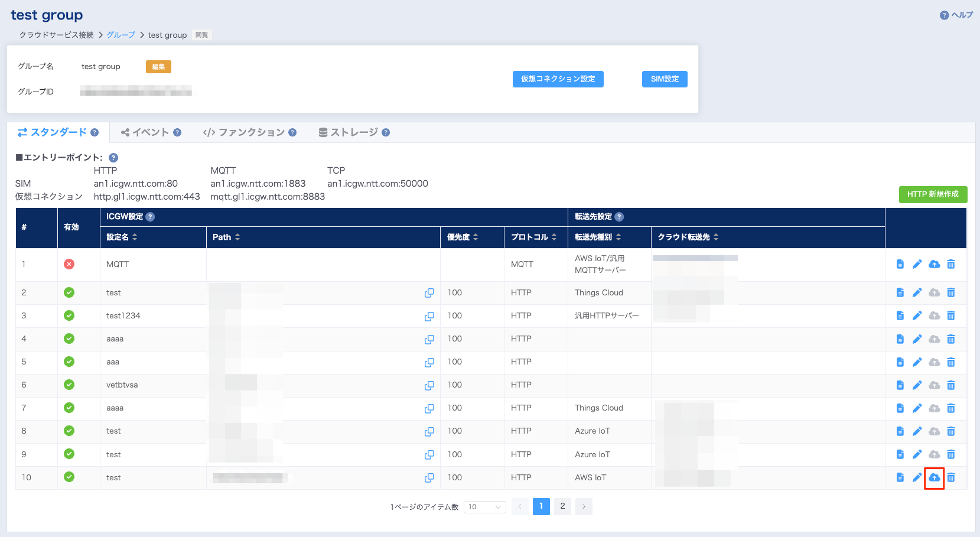Viewport: 980px width, 537px height.
Task: Copy the Path of row 5
Action: [429, 362]
